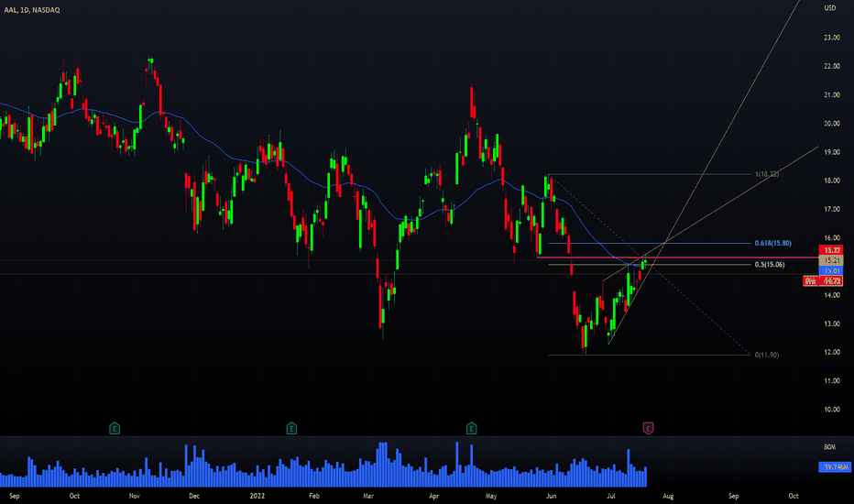The height and width of the screenshot is (504, 854).
Task: Open the green earnings marker in late April
Action: 471,428
